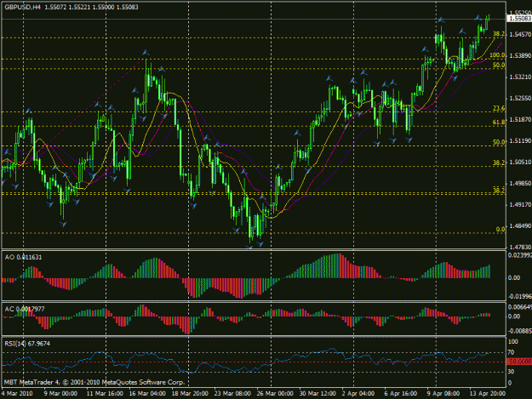Click the 6 Apr 16:00 time label
This screenshot has height=399, width=532.
pos(401,394)
